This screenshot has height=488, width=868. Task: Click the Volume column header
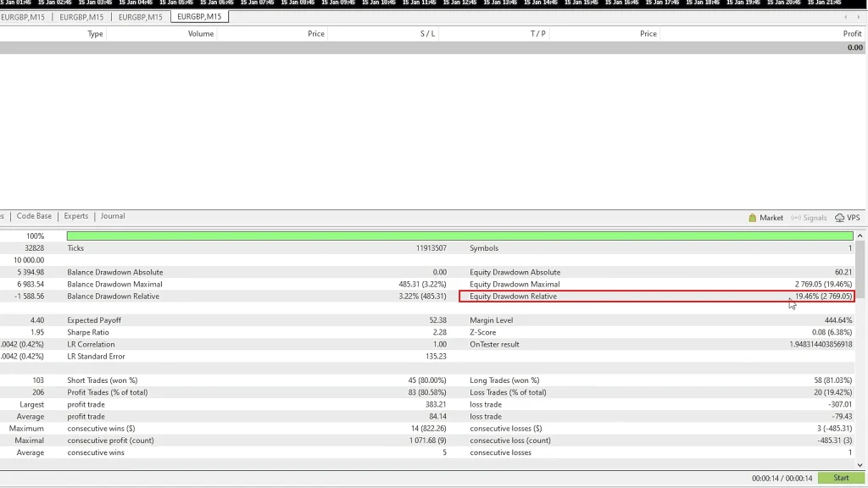(201, 34)
